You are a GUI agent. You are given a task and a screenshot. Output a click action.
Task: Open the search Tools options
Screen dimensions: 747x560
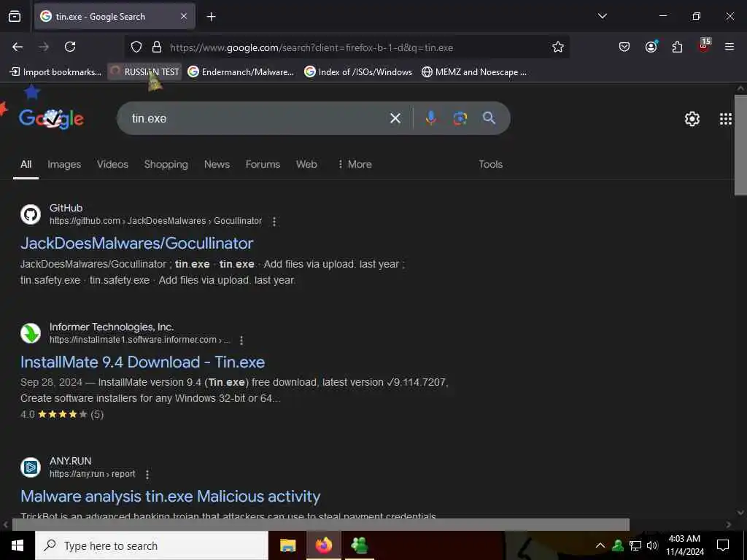click(x=490, y=164)
